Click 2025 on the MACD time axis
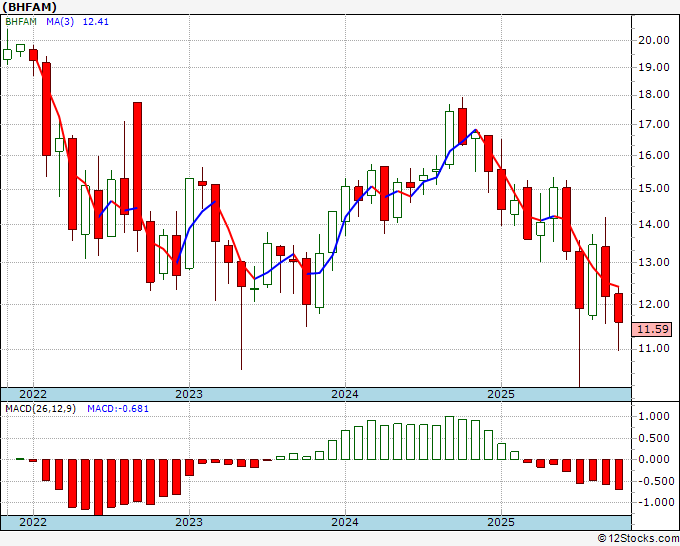 tap(501, 522)
